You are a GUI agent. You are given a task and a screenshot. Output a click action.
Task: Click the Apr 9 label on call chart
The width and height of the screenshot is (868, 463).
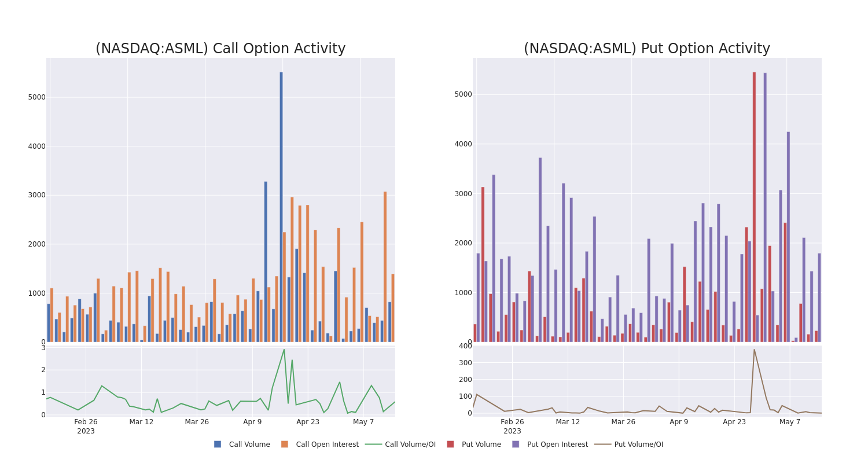[252, 422]
